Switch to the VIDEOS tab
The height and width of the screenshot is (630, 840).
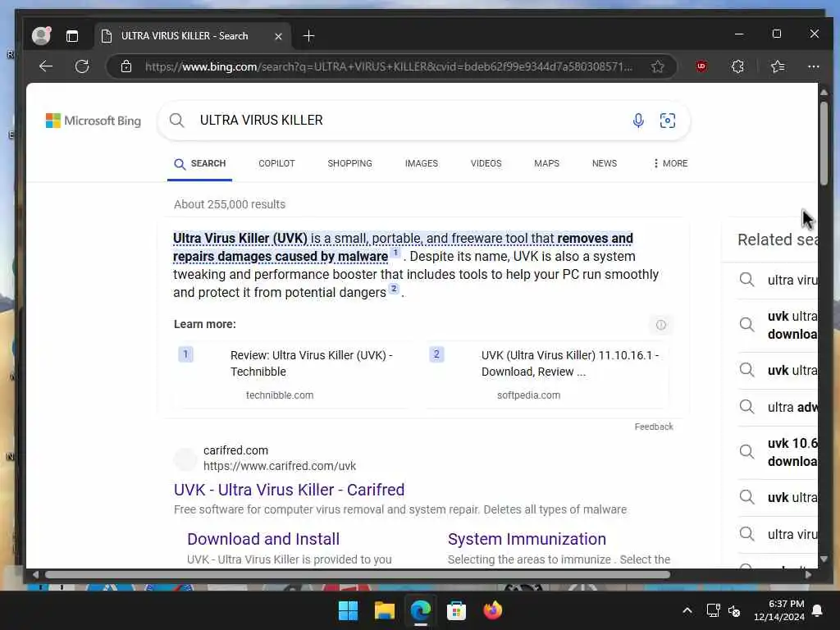coord(486,163)
